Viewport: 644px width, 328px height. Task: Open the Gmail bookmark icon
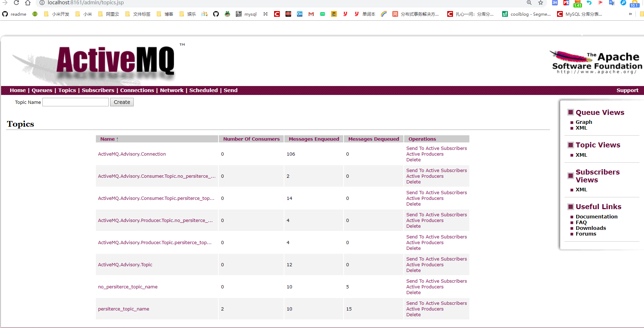tap(311, 14)
